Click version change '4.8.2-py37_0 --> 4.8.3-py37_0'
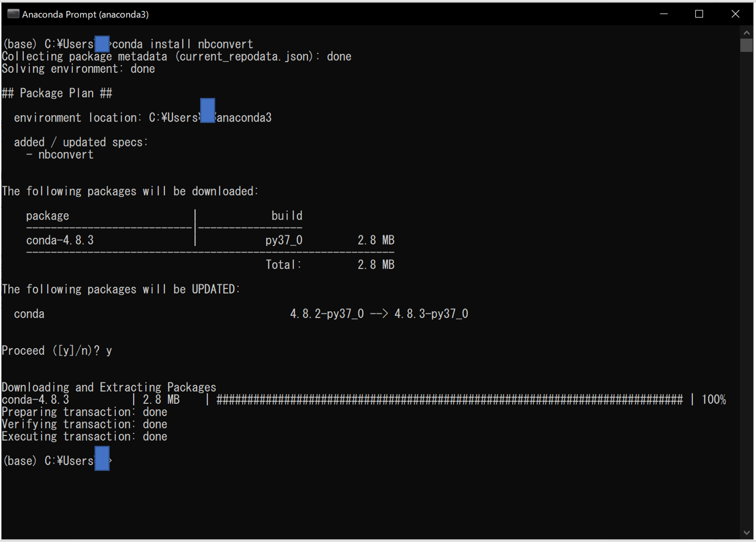Screen dimensions: 756x542 pyautogui.click(x=379, y=314)
